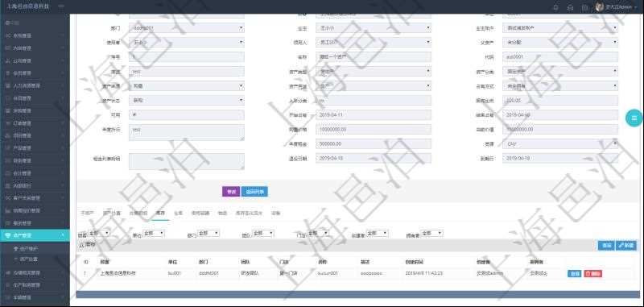Collapse the highlighted 资产管理 sidebar menu
This screenshot has width=644, height=307.
[x=35, y=235]
